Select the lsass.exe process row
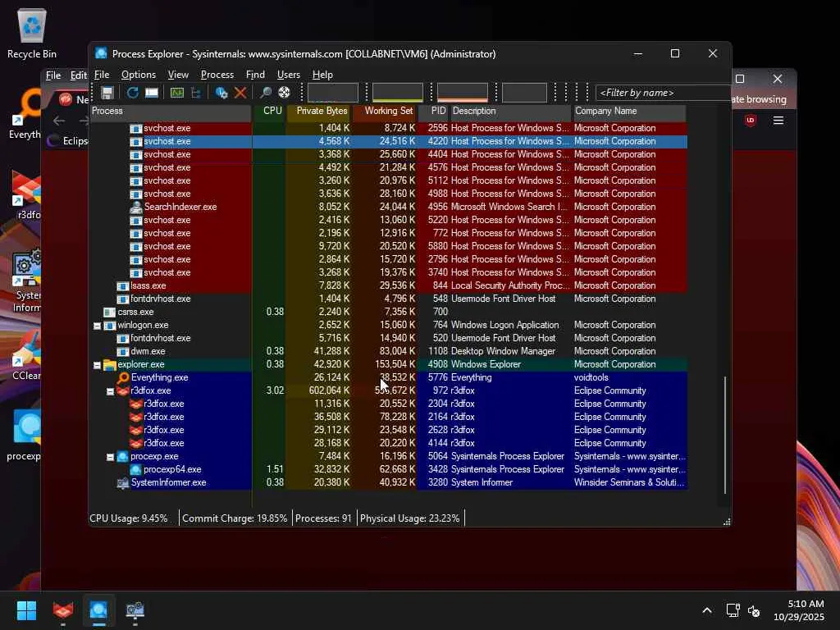The width and height of the screenshot is (840, 630). 388,286
